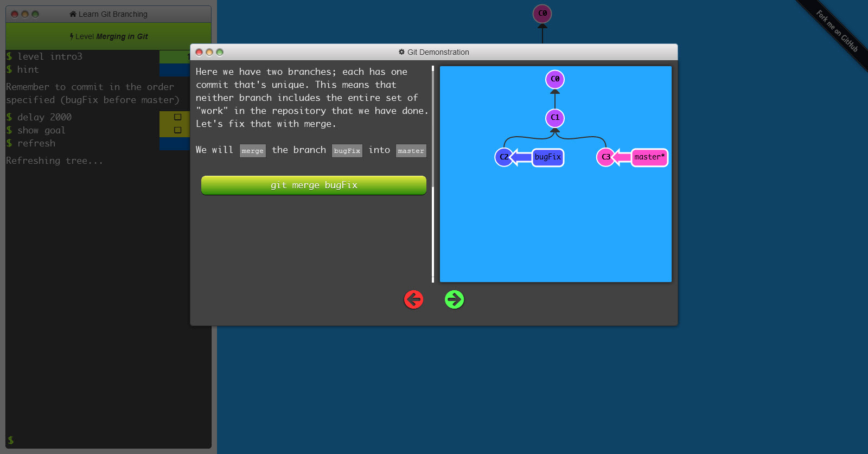Click the background C0 commit node
This screenshot has width=868, height=454.
pos(542,14)
